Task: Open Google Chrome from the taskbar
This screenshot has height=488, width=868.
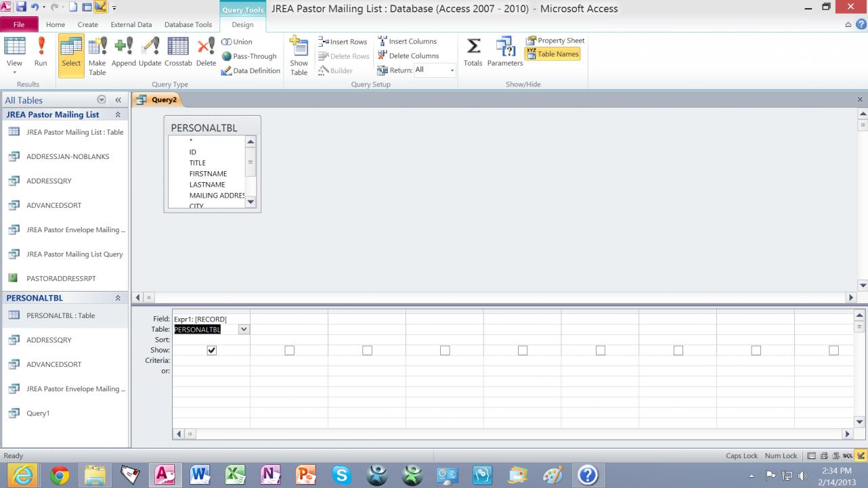Action: (60, 476)
